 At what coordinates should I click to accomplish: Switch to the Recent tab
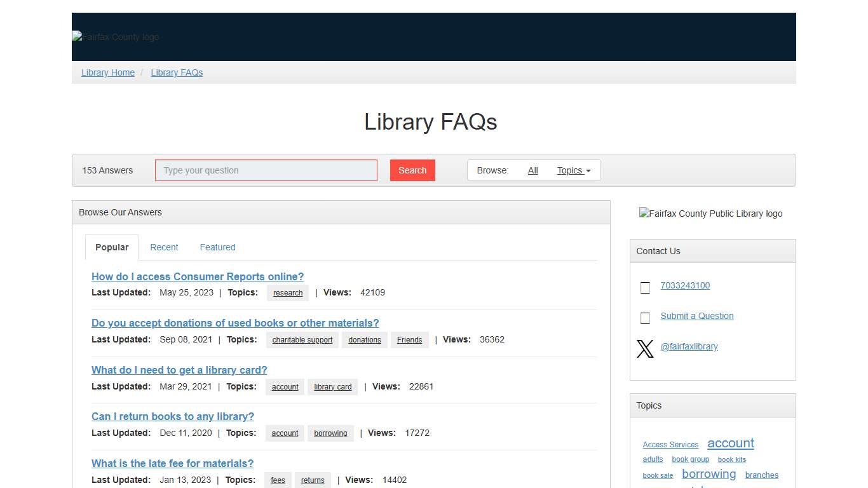[164, 247]
